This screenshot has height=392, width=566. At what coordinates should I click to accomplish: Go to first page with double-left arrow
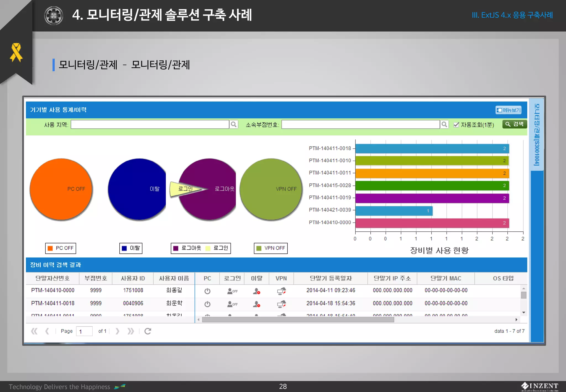pos(34,331)
